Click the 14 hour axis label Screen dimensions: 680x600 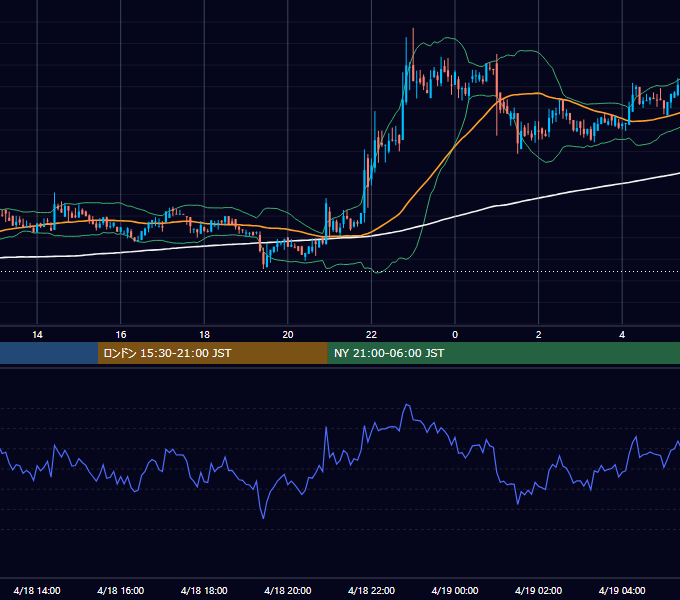tap(37, 335)
